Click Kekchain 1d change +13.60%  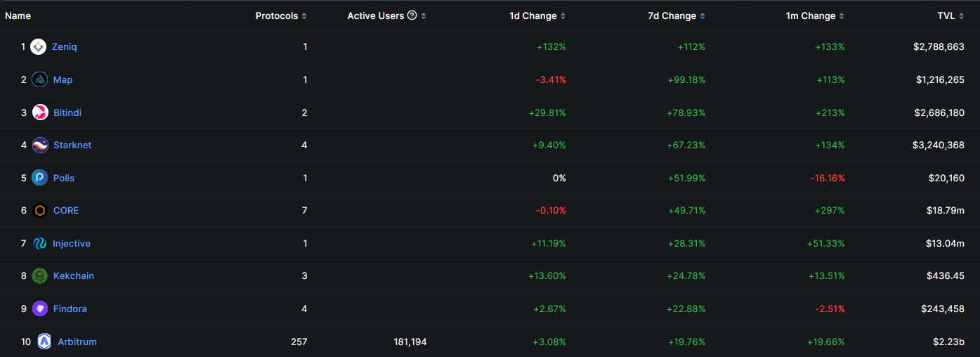coord(547,276)
